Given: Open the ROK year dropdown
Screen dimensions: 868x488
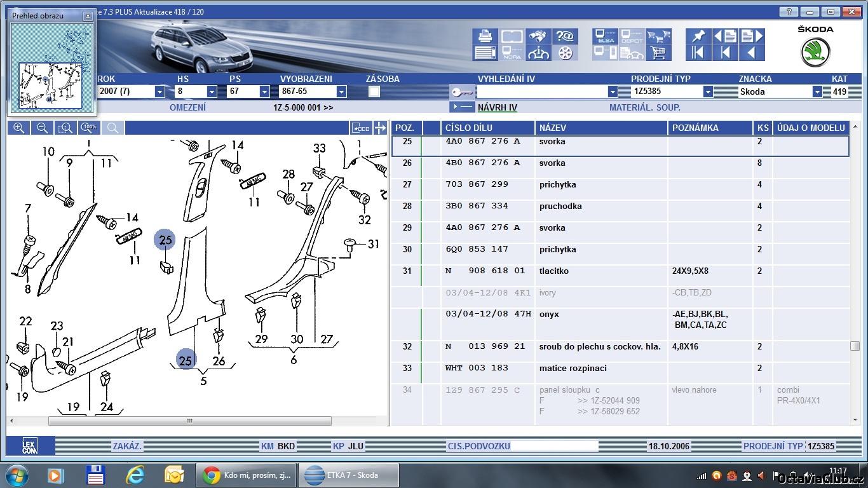Looking at the screenshot, I should (159, 91).
